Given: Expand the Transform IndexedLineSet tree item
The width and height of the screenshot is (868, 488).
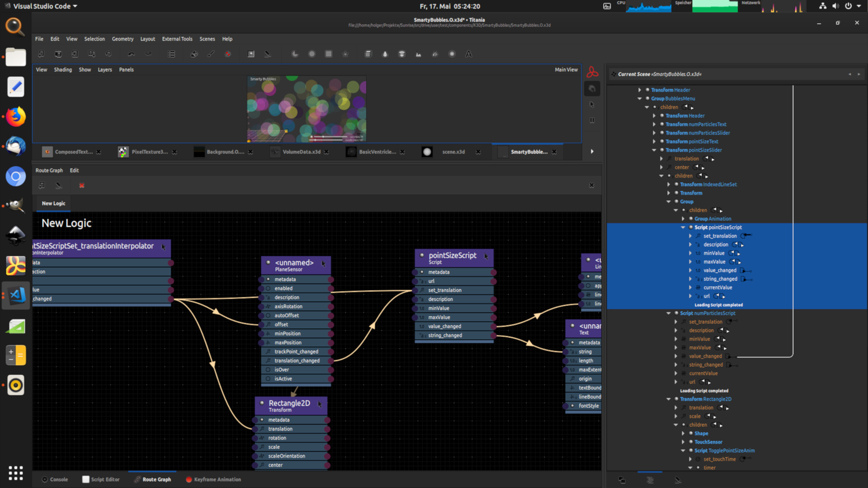Looking at the screenshot, I should [668, 184].
